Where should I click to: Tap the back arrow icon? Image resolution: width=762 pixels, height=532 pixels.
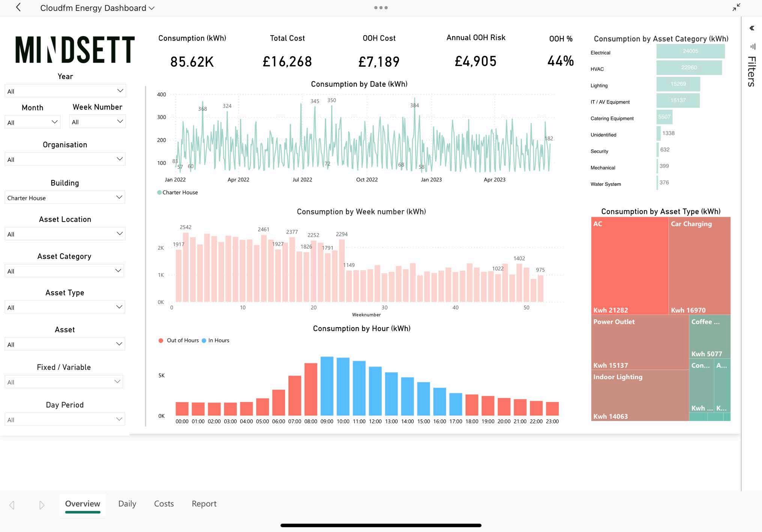pyautogui.click(x=18, y=7)
